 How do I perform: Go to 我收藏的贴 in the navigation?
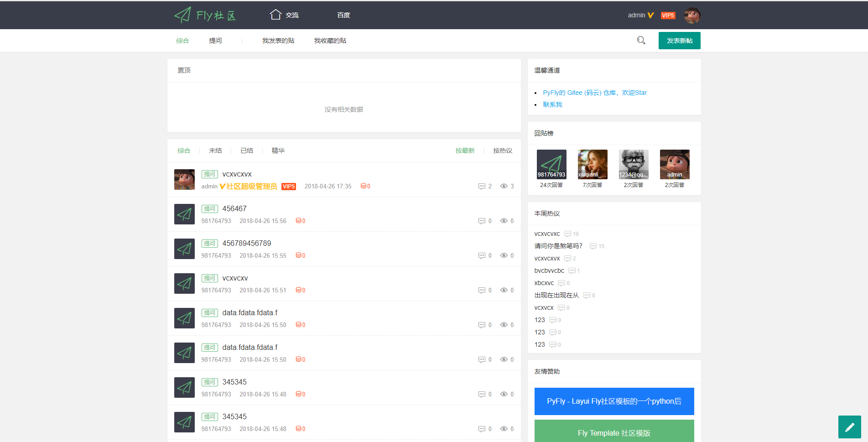(330, 41)
